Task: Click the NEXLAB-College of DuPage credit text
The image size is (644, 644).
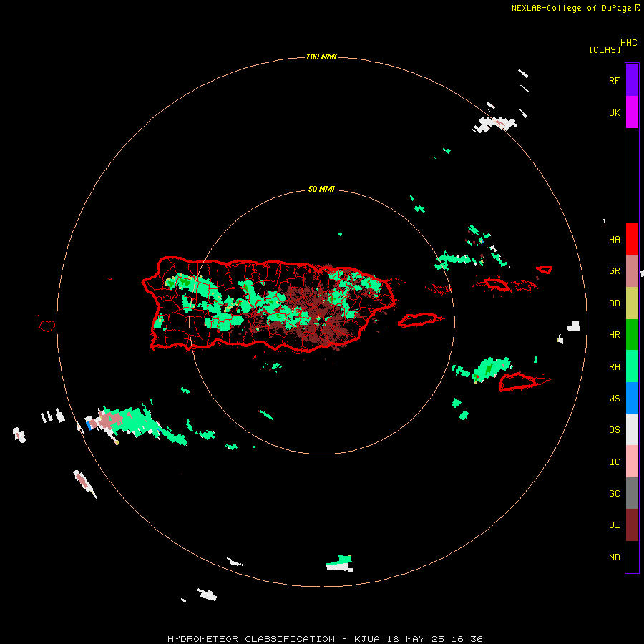Action: tap(575, 8)
